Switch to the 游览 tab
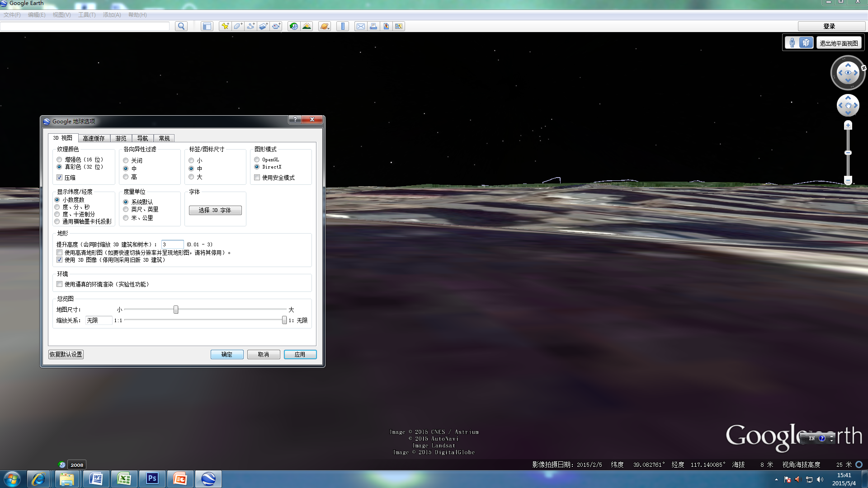This screenshot has height=488, width=868. click(121, 138)
